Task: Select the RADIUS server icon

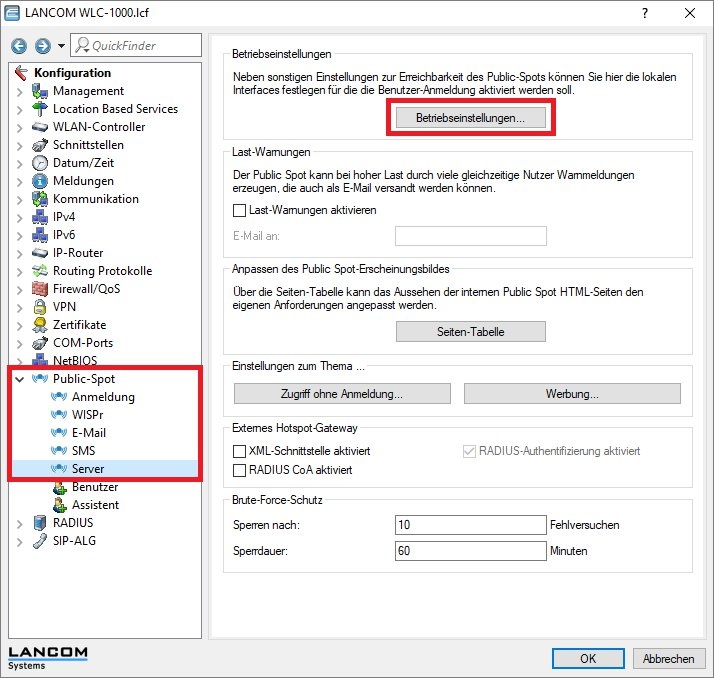Action: coord(40,523)
